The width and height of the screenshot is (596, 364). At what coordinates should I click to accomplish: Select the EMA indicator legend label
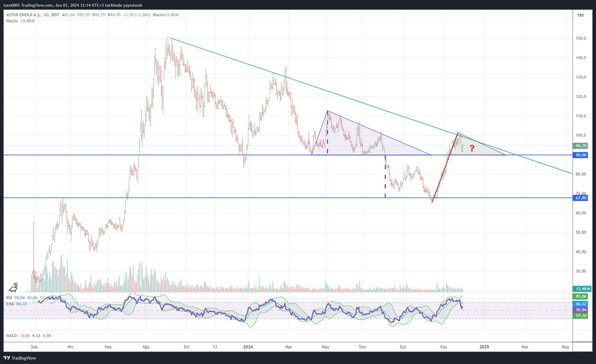[x=10, y=303]
